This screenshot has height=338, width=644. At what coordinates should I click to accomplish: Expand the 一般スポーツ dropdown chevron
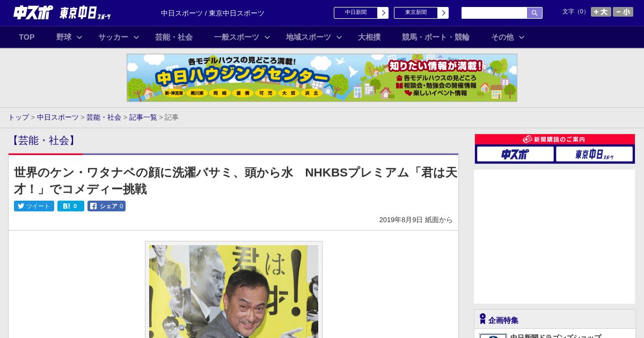267,37
